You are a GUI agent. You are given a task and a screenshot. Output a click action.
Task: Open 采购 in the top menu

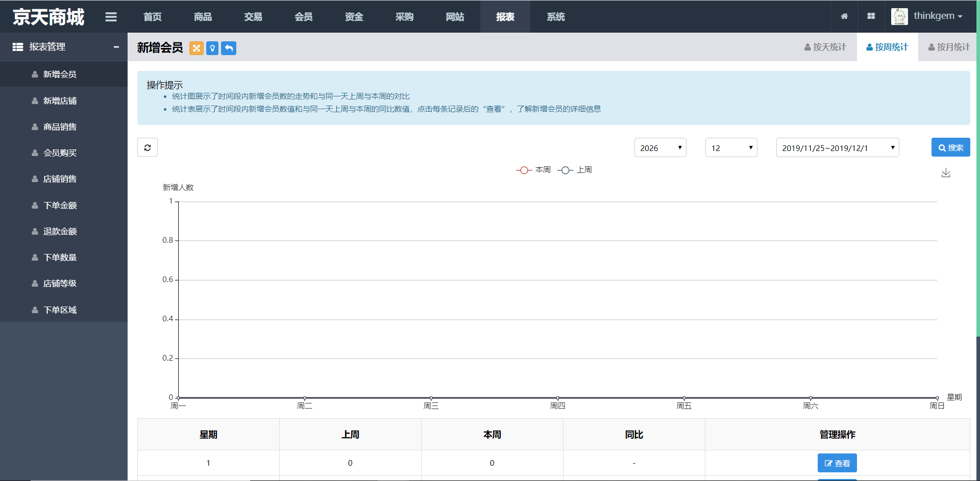click(x=404, y=17)
